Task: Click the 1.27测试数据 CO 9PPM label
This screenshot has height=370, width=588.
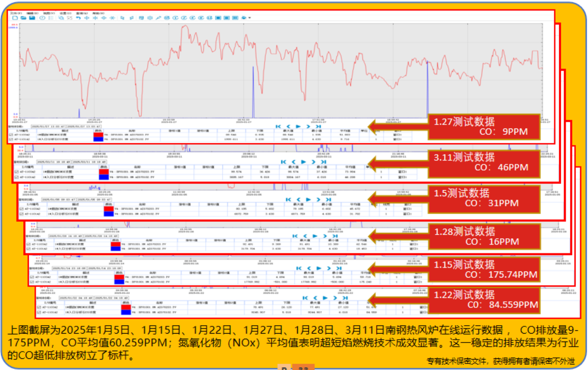Action: (x=484, y=127)
